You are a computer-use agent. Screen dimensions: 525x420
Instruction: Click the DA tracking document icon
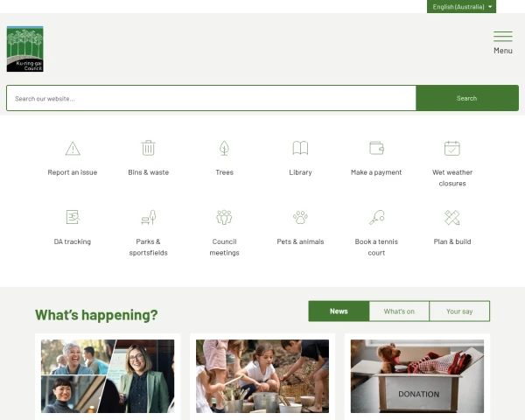coord(73,217)
